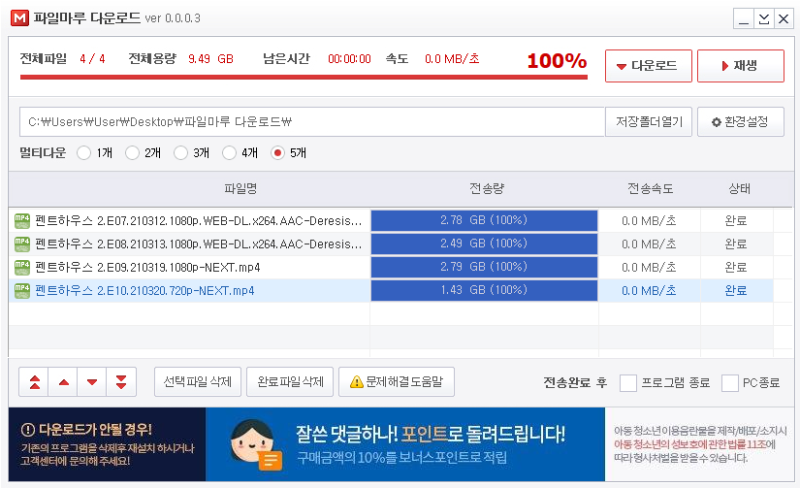Click the 9.49 GB total size value
Image resolution: width=800 pixels, height=488 pixels.
211,59
